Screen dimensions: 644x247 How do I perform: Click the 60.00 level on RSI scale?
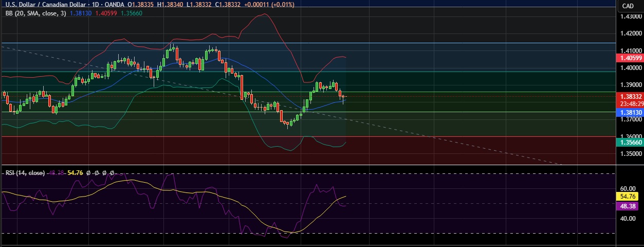(x=627, y=188)
